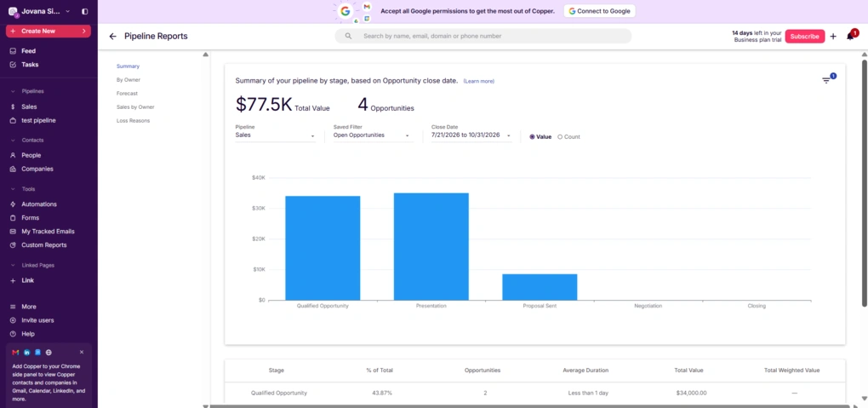Open the report filter icon

[826, 80]
